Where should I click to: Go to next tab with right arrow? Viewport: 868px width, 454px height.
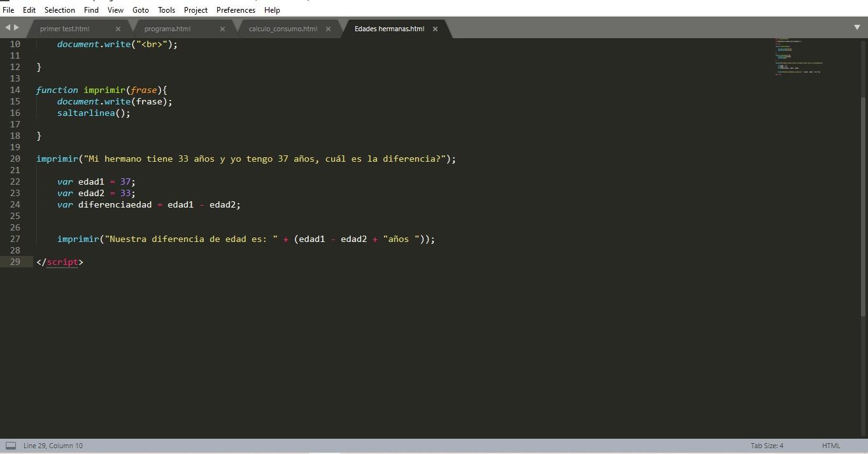pos(17,27)
